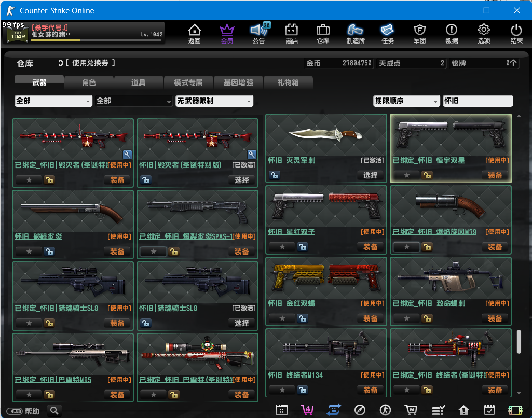Click the magnifier search icon beside 帮助
The width and height of the screenshot is (532, 418).
click(54, 411)
